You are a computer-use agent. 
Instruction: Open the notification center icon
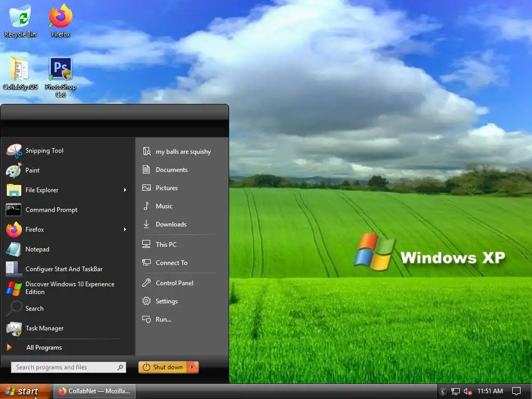(516, 391)
